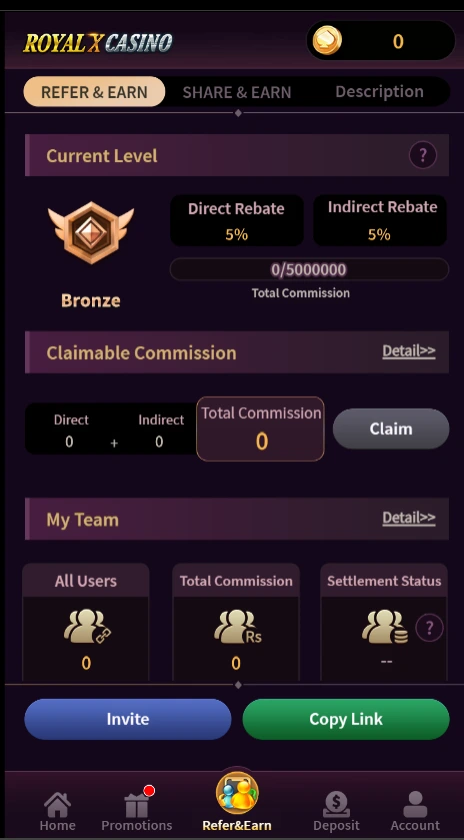Open Promotions gift icon
Image resolution: width=464 pixels, height=840 pixels.
[137, 805]
